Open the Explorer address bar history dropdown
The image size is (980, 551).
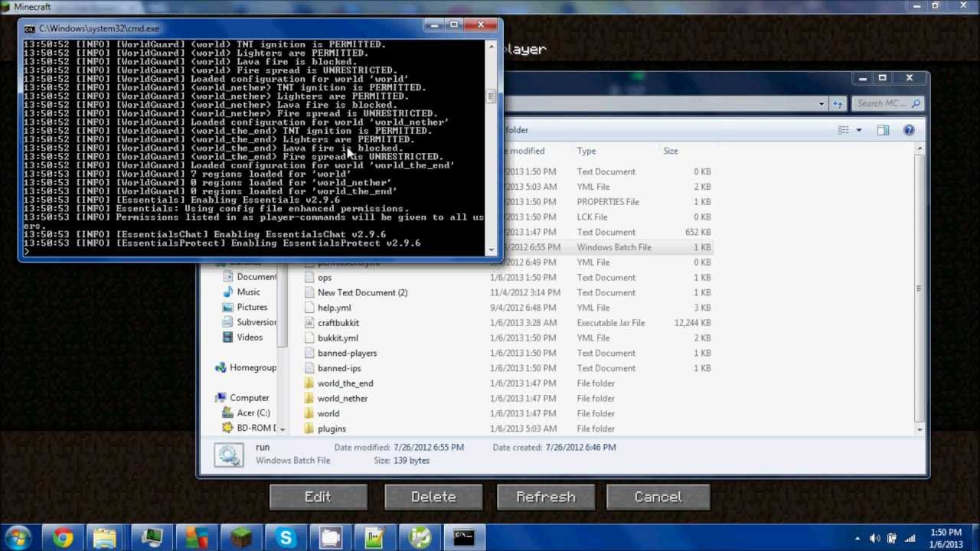(x=822, y=103)
